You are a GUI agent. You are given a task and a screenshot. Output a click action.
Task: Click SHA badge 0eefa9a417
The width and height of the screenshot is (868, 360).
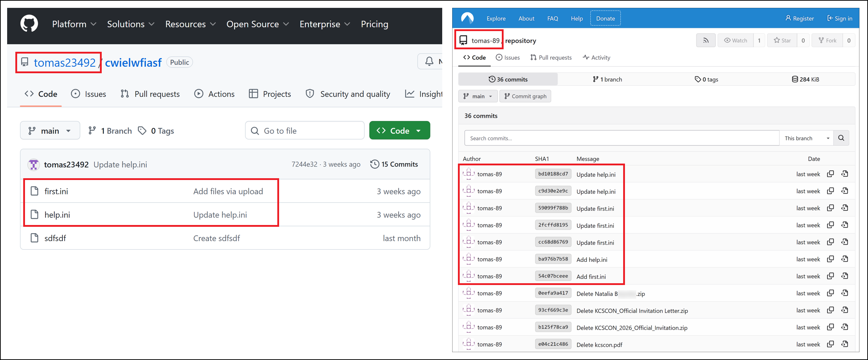pos(553,293)
